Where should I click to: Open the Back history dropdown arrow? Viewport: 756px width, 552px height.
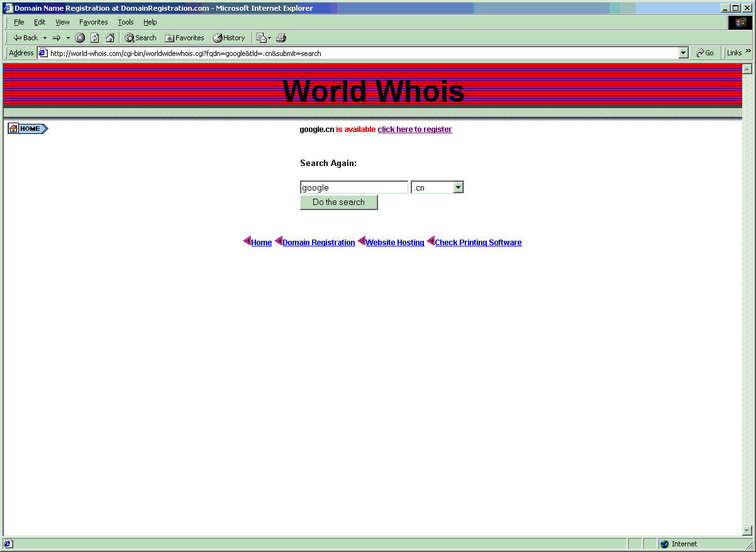point(45,38)
